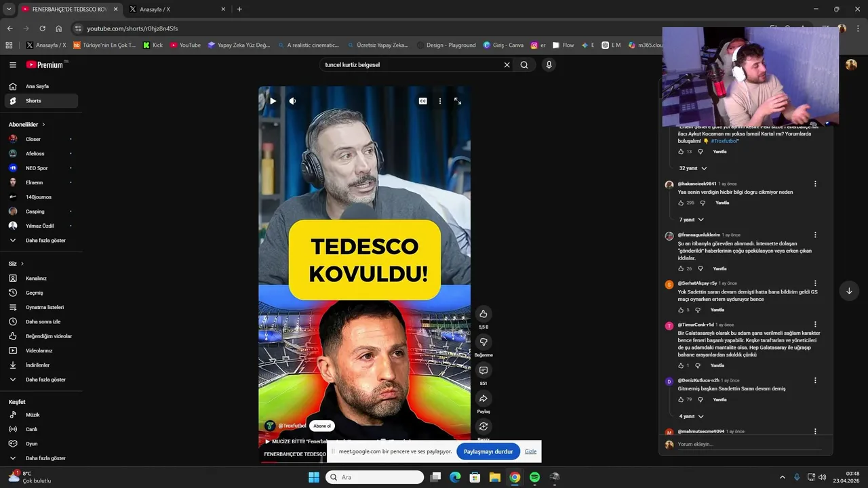Open options menu for @hakancicek9841 comment
The height and width of the screenshot is (488, 868).
click(x=815, y=184)
